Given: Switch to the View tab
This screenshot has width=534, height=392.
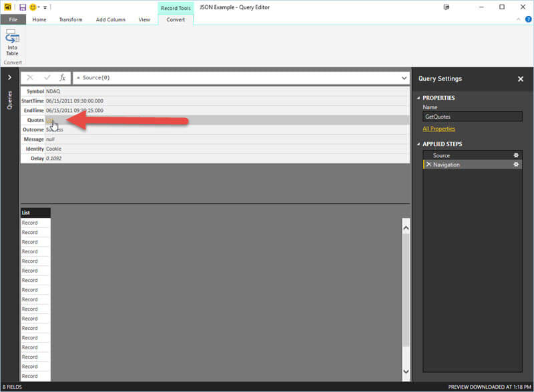Looking at the screenshot, I should [x=144, y=19].
